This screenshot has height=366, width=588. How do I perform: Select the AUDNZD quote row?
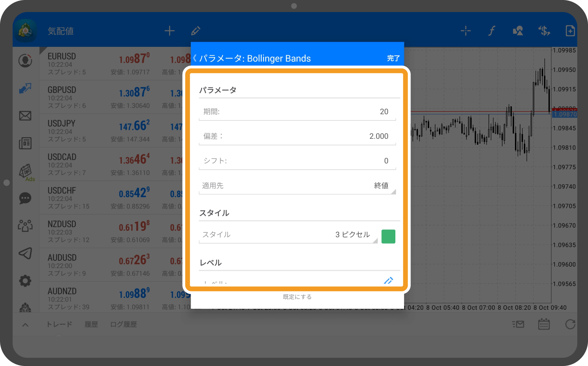coord(115,297)
